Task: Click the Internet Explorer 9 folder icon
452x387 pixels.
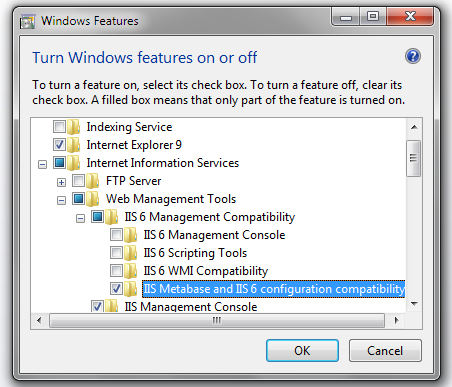Action: click(x=73, y=145)
